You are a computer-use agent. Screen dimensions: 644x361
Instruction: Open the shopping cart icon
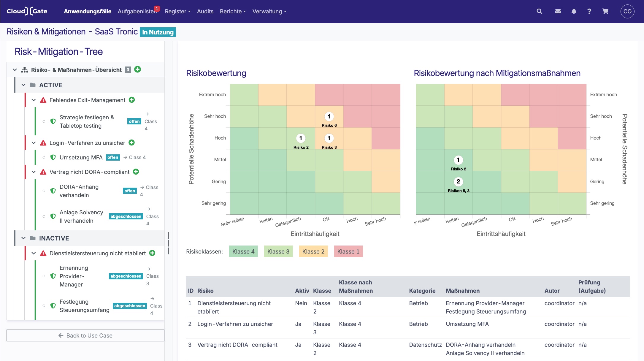(605, 11)
